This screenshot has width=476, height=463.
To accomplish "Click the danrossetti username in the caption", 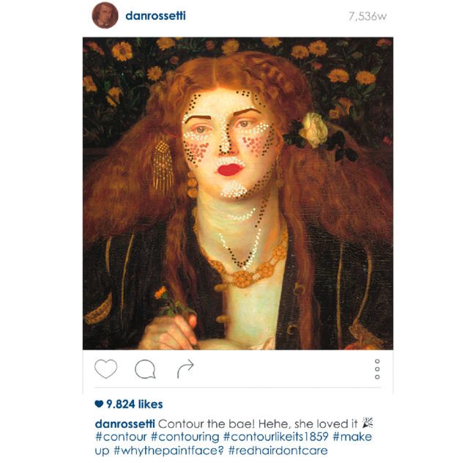I will point(124,423).
